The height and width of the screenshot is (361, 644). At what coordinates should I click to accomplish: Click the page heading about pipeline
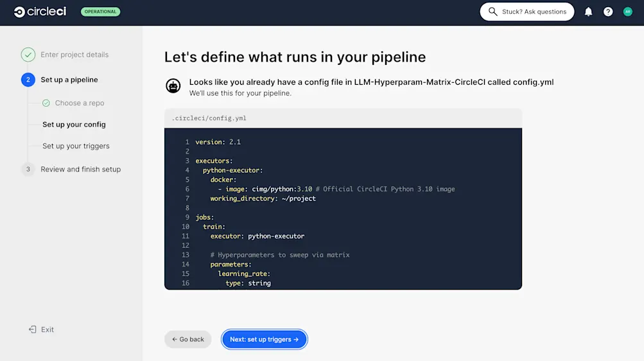coord(295,57)
